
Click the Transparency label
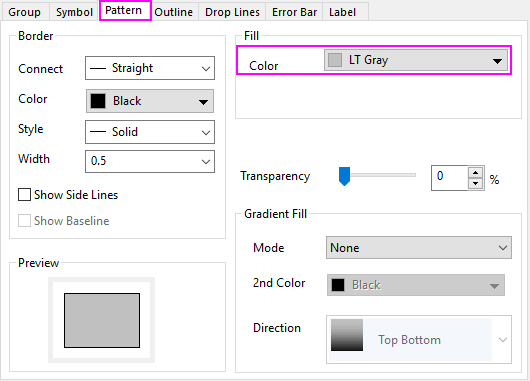click(275, 176)
